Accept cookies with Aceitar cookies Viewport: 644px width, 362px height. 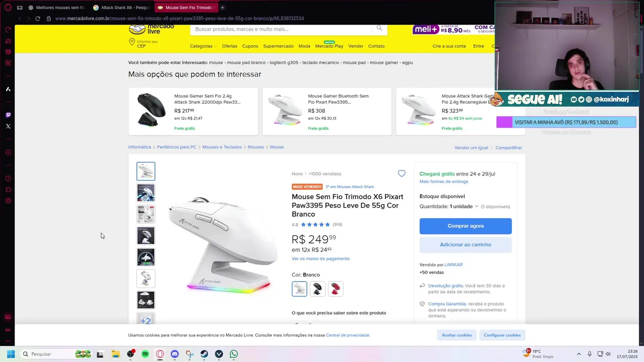tap(457, 335)
